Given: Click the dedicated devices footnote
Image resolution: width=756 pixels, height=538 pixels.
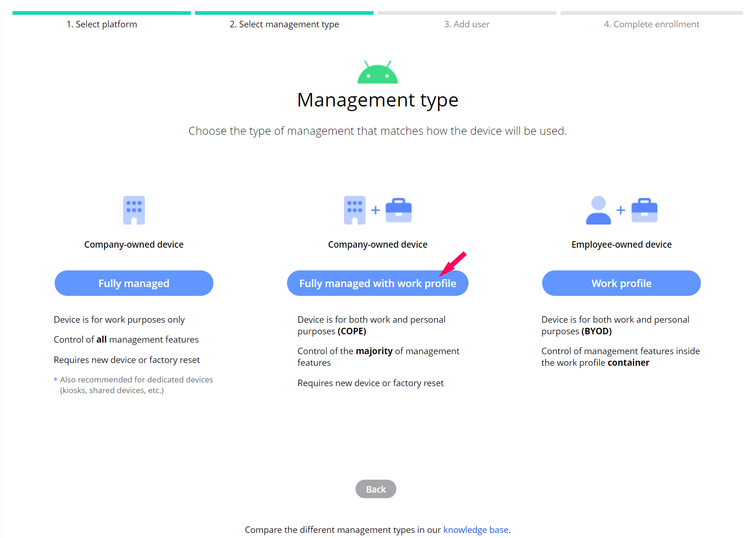Looking at the screenshot, I should click(x=133, y=385).
